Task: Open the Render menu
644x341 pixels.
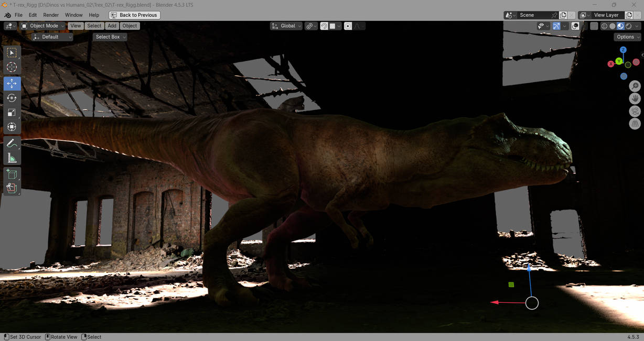Action: point(51,15)
